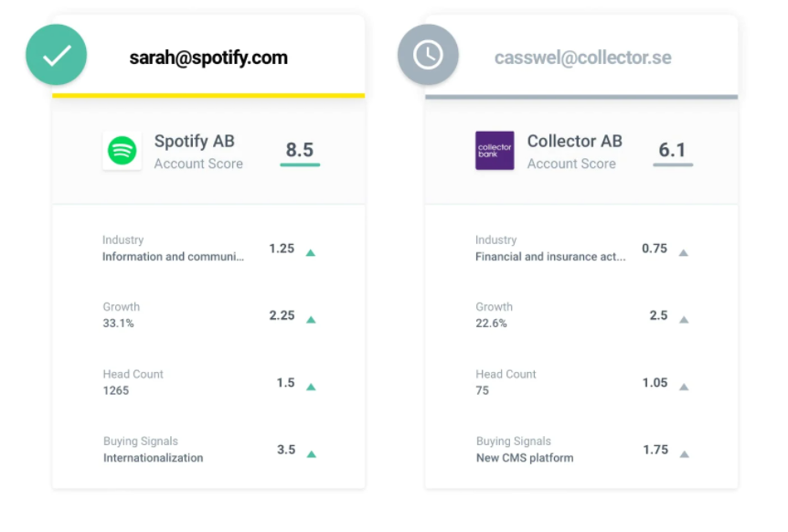Click the green arrow beside Spotify Growth 2.25
Screen dimensions: 788x532
click(x=311, y=320)
